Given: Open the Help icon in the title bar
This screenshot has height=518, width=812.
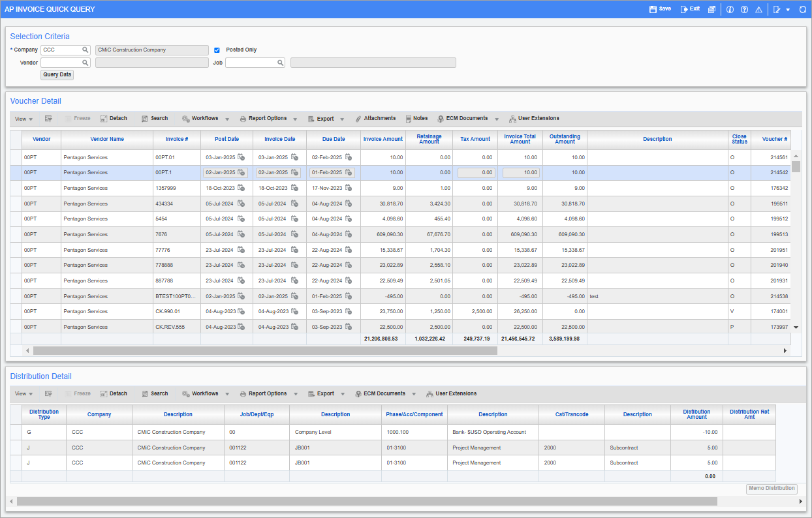Looking at the screenshot, I should click(x=744, y=9).
